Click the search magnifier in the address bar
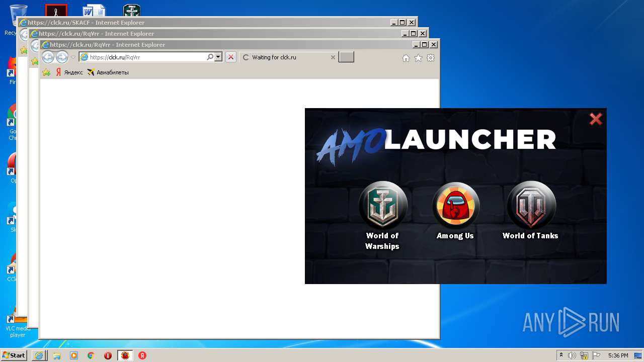The image size is (644, 362). (x=210, y=57)
